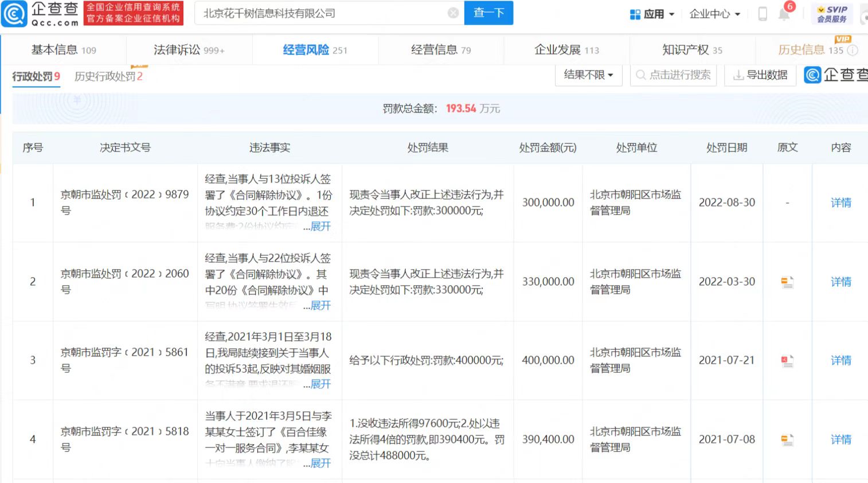Image resolution: width=868 pixels, height=483 pixels.
Task: Open original PDF document for row 3
Action: (x=787, y=360)
